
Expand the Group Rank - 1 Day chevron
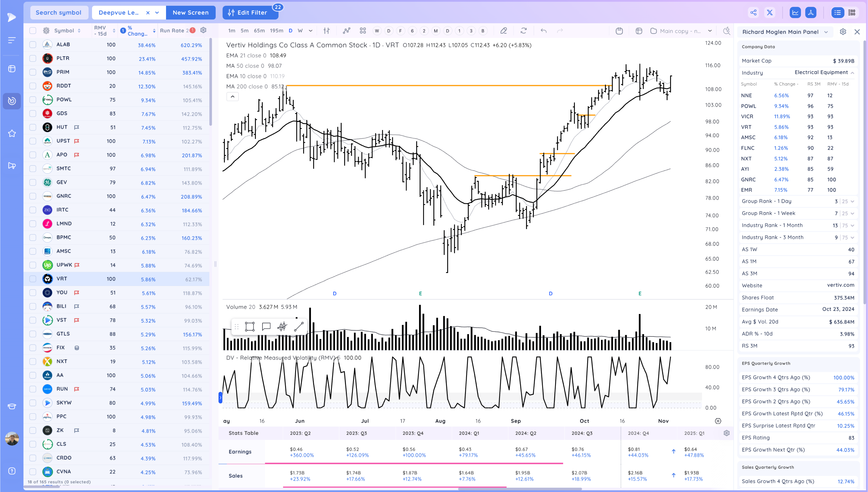click(x=852, y=201)
